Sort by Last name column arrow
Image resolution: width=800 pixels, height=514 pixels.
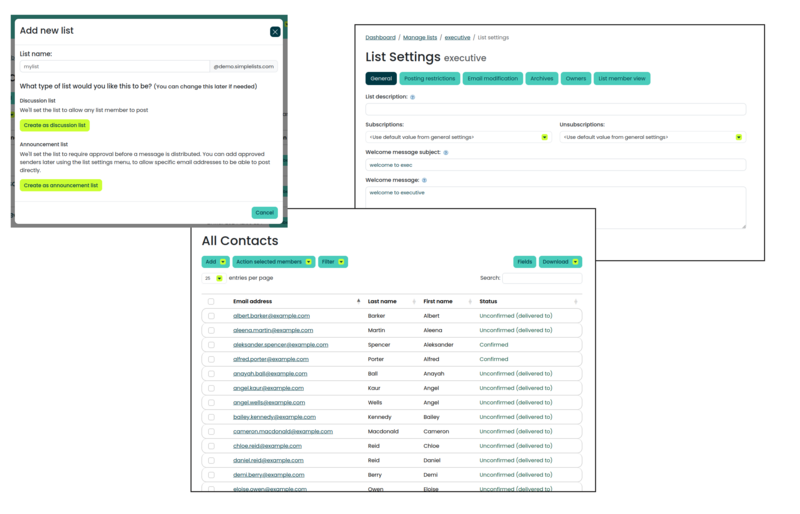[x=414, y=302]
